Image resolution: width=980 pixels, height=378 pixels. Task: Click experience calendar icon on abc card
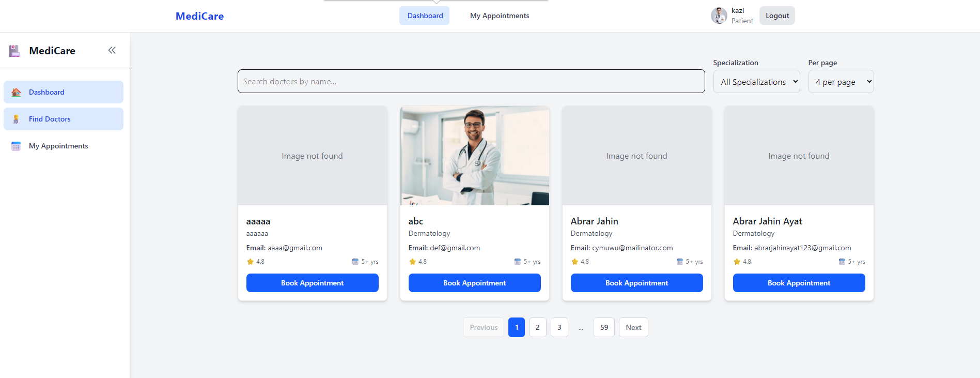point(518,262)
